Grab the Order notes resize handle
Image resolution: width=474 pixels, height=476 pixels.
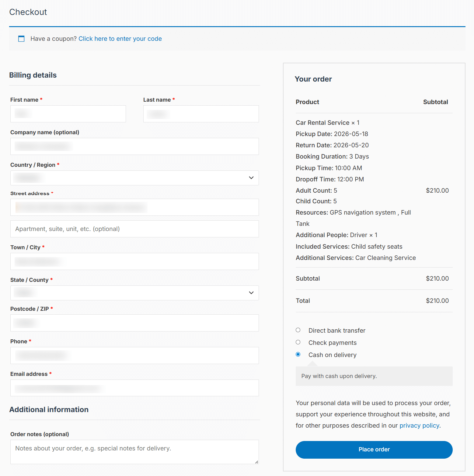(x=257, y=462)
